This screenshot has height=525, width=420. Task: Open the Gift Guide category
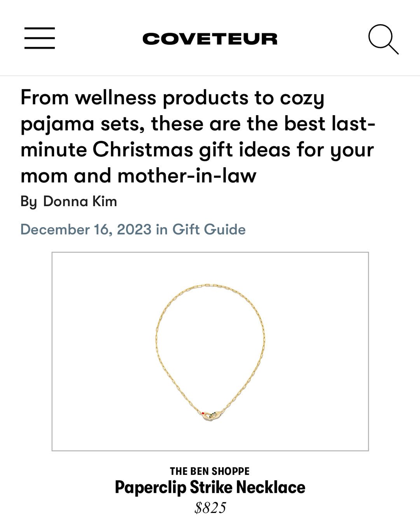209,229
